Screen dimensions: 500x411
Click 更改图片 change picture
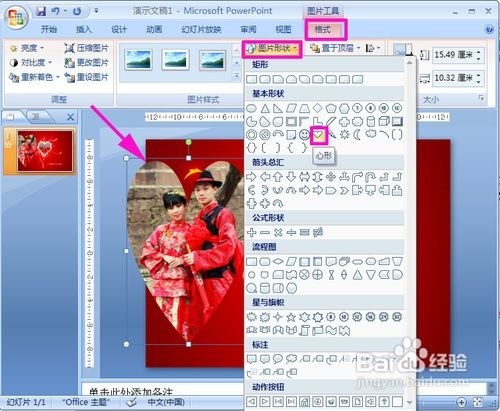point(86,62)
